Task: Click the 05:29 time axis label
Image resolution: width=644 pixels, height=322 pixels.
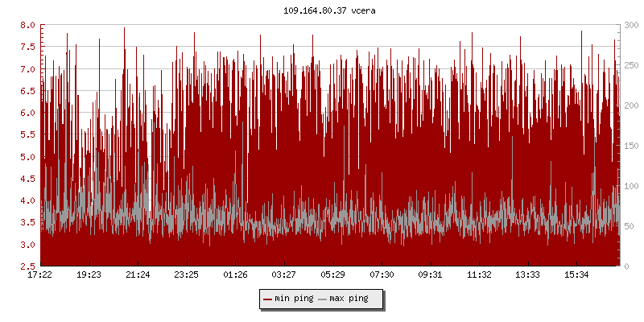Action: pyautogui.click(x=333, y=275)
